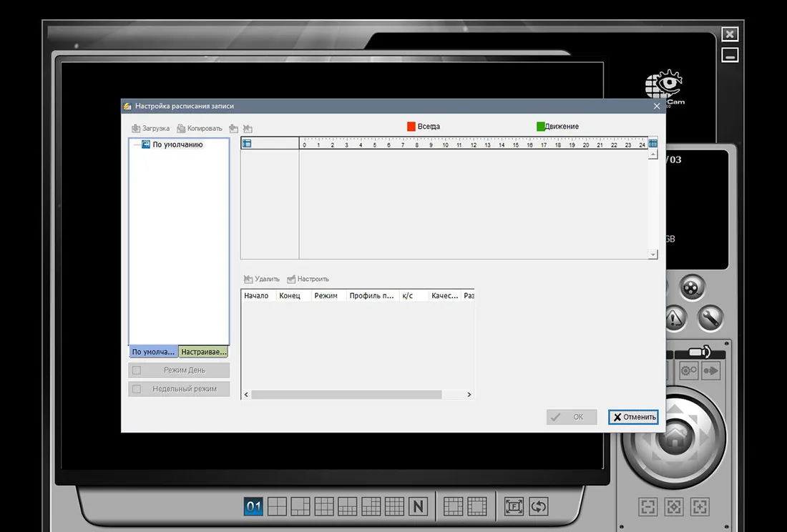Image resolution: width=787 pixels, height=532 pixels.
Task: Click the Отменить button
Action: click(633, 417)
